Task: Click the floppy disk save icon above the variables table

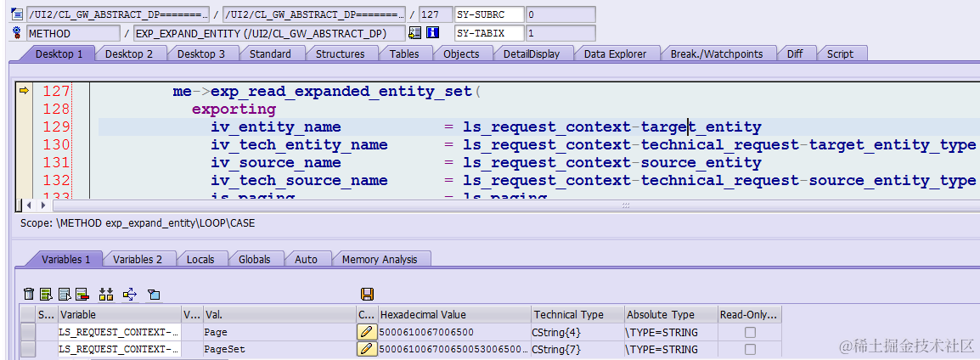Action: (x=367, y=294)
